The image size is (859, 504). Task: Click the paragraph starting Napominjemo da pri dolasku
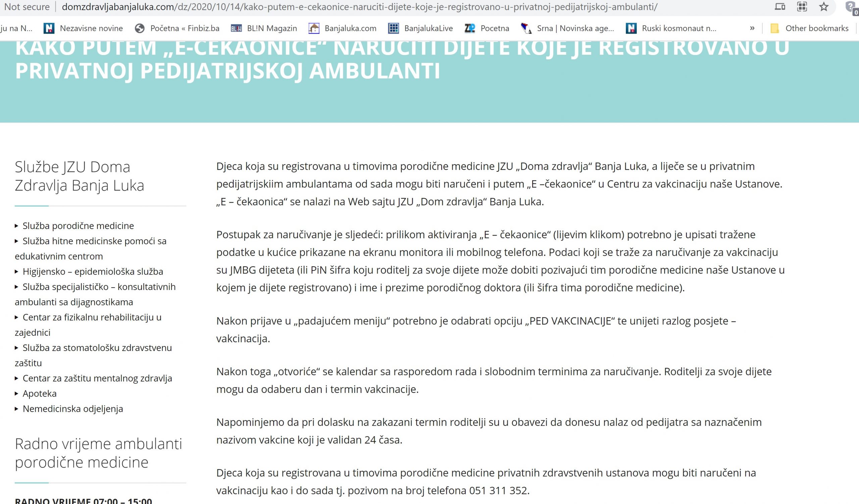[489, 431]
